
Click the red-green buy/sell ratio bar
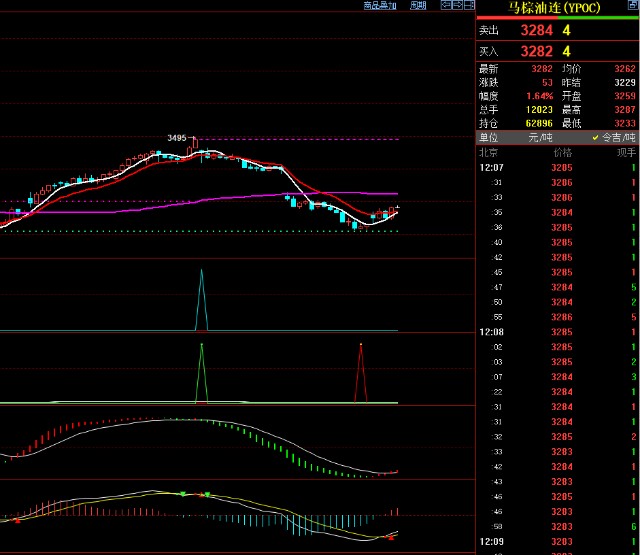[557, 19]
